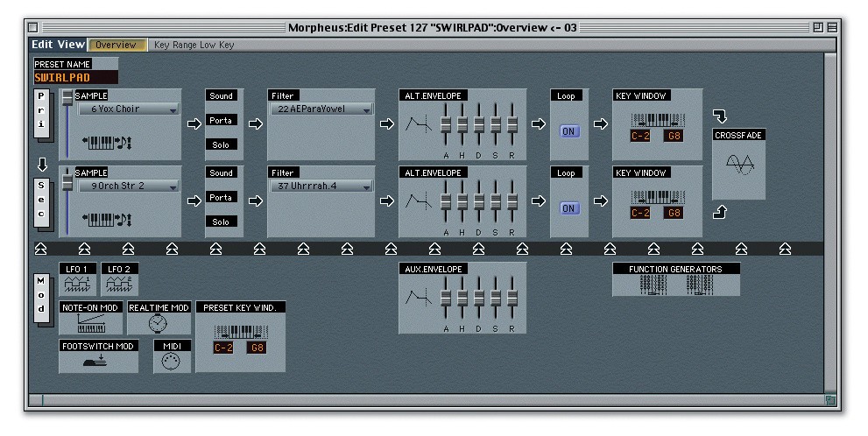The image size is (868, 436).
Task: Click the vertical scrollbar on the right
Action: pos(829,222)
